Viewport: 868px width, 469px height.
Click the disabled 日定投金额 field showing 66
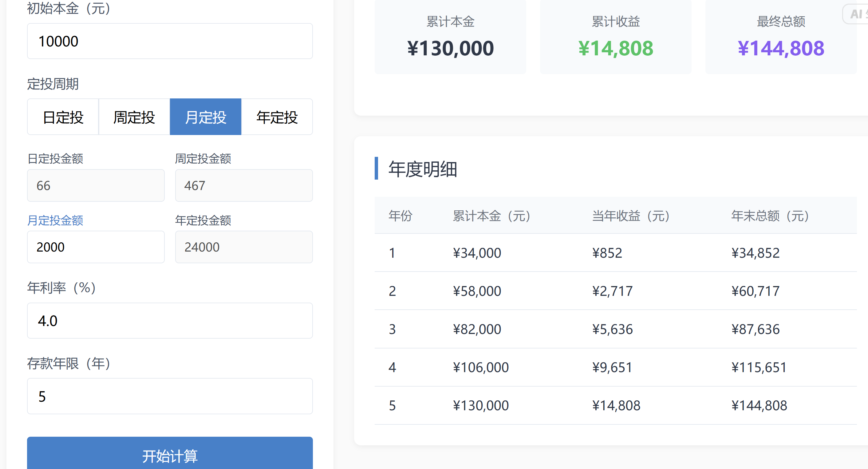pyautogui.click(x=96, y=185)
